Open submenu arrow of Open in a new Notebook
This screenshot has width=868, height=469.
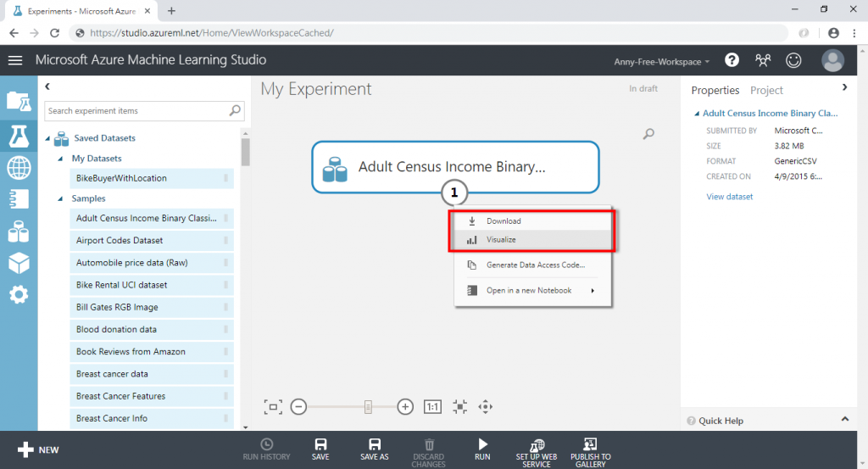click(593, 291)
